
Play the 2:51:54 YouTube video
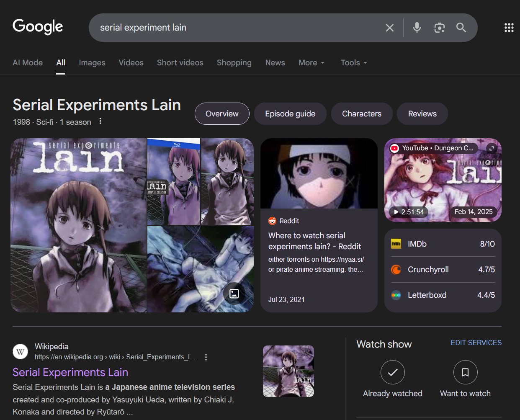tap(408, 212)
